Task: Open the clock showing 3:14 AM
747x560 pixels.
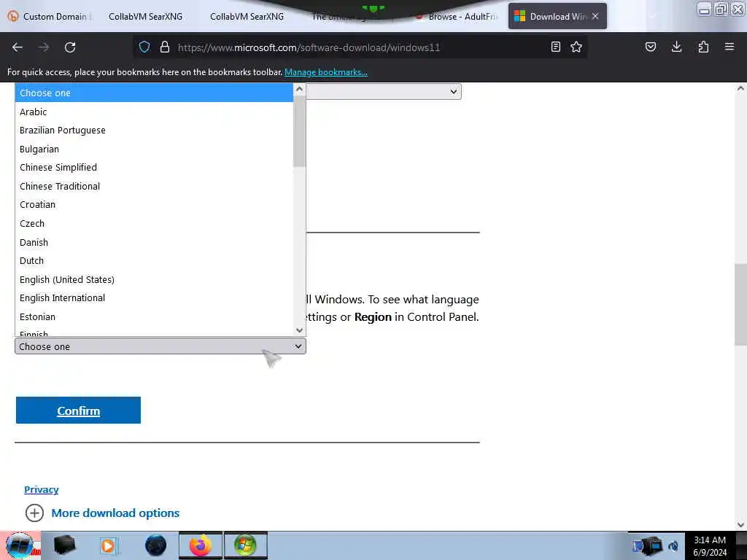Action: 709,545
